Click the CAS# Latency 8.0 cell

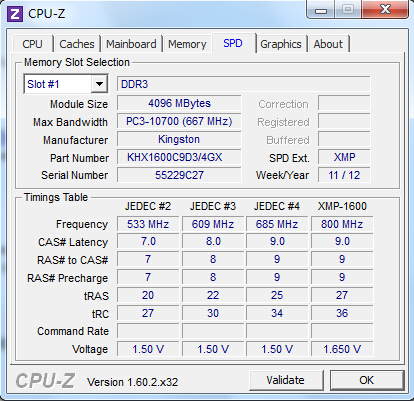click(213, 241)
